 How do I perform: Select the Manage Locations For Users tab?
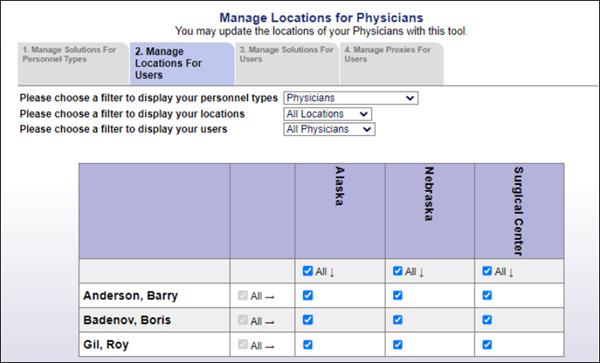coord(182,63)
